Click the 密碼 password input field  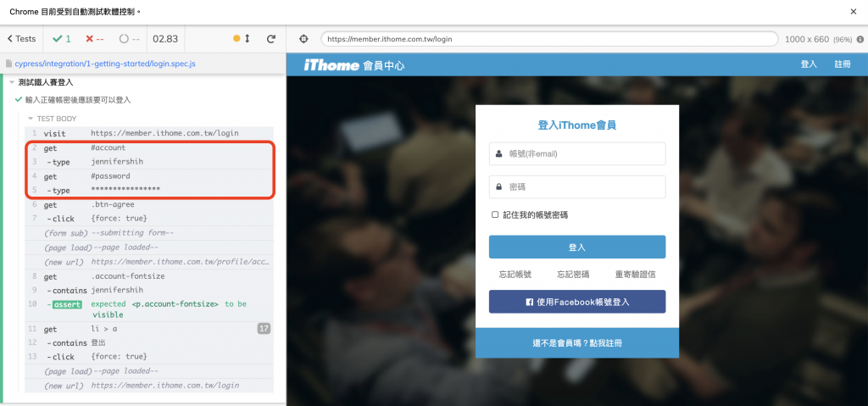(576, 187)
